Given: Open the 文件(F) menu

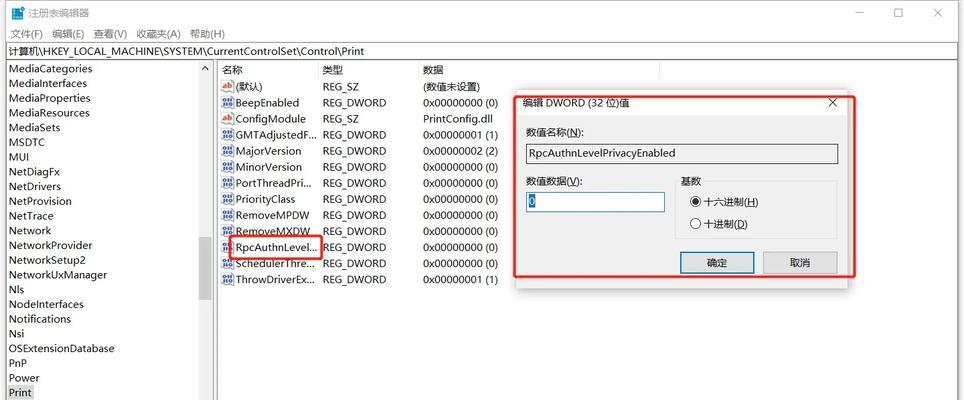Looking at the screenshot, I should coord(27,34).
